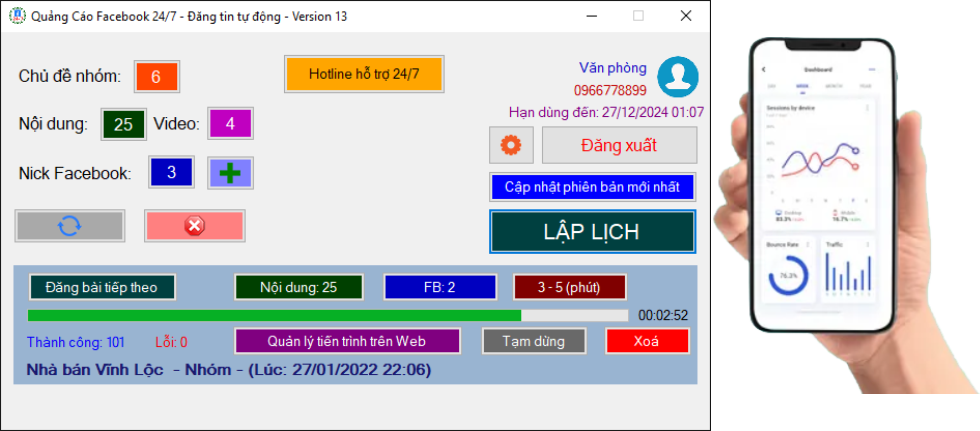This screenshot has height=431, width=980.
Task: Click the Nick Facebook label
Action: coord(75,173)
